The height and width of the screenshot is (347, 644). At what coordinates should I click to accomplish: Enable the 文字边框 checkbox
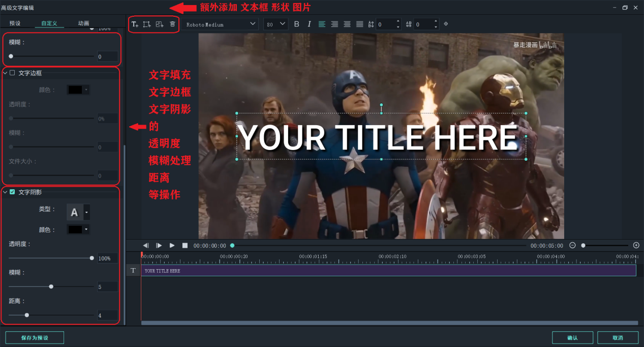pyautogui.click(x=12, y=73)
